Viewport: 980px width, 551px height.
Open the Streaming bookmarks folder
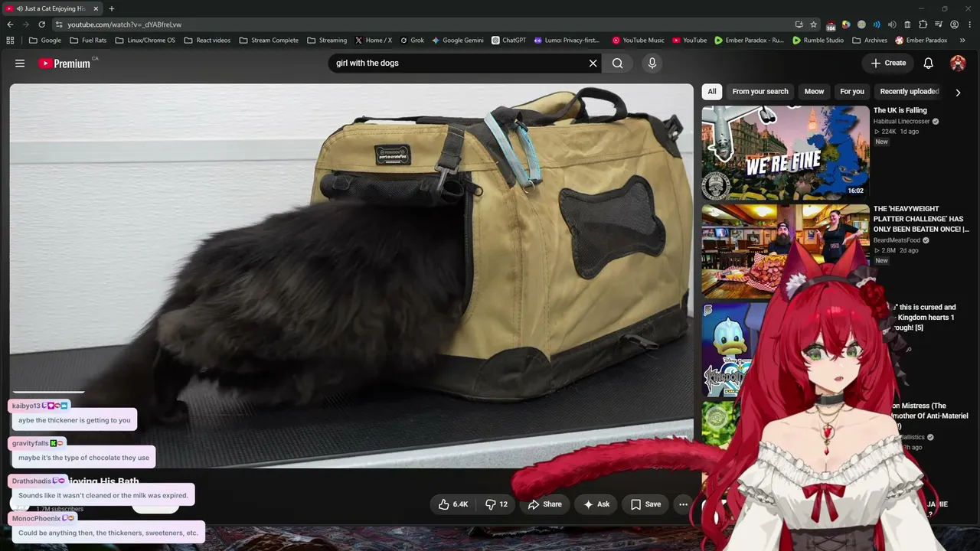pyautogui.click(x=327, y=41)
